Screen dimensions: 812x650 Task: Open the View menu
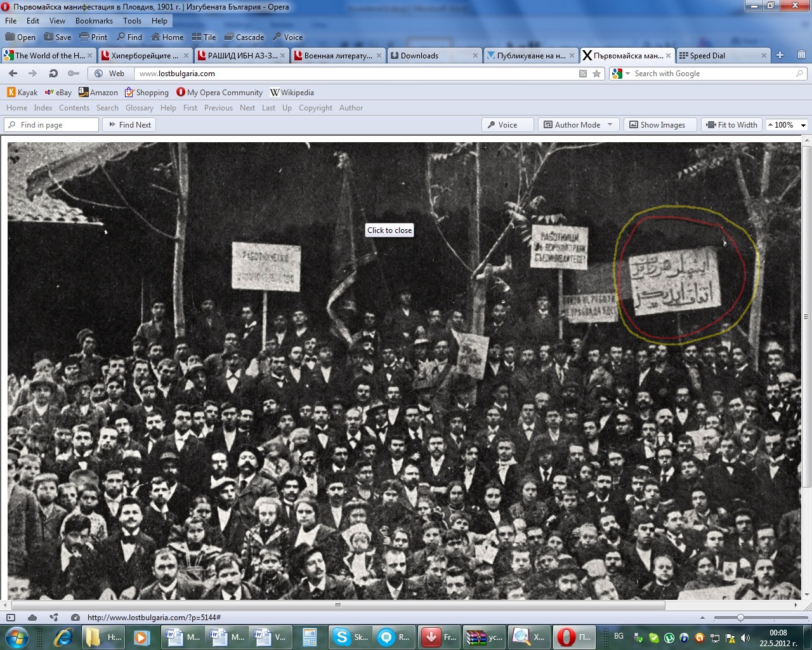[x=57, y=21]
